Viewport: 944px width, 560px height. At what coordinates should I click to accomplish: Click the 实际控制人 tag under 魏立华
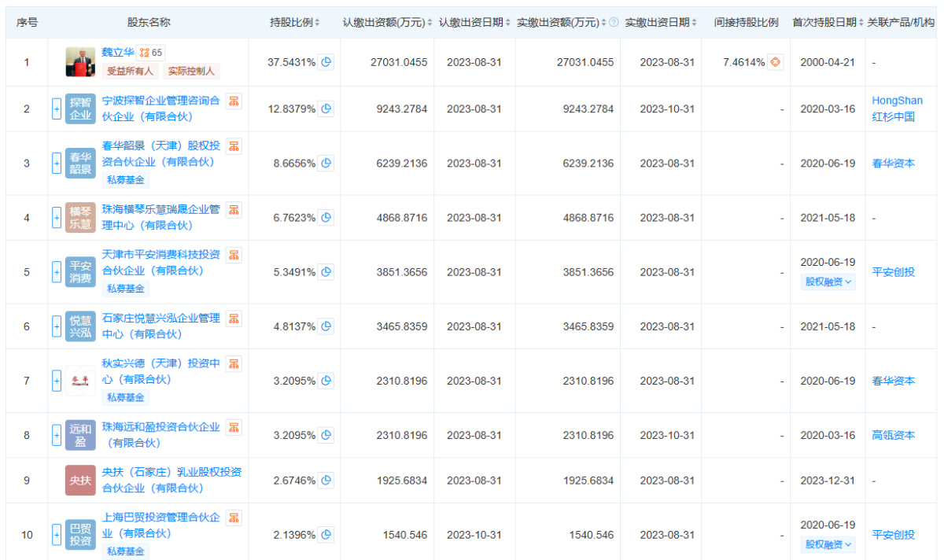pyautogui.click(x=191, y=71)
